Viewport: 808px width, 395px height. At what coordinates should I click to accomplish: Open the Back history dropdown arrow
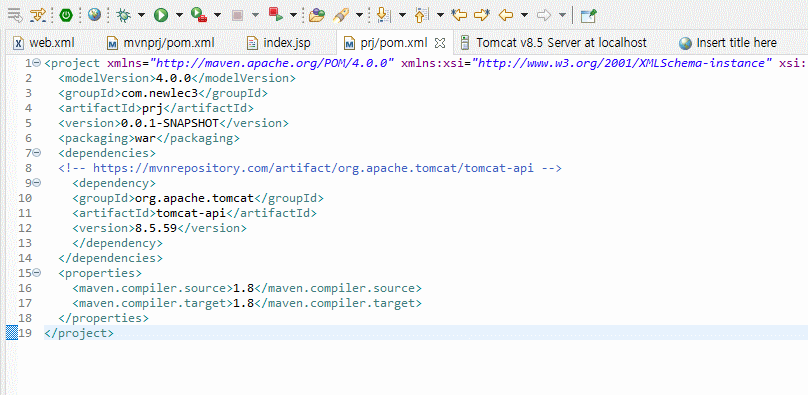pyautogui.click(x=525, y=15)
